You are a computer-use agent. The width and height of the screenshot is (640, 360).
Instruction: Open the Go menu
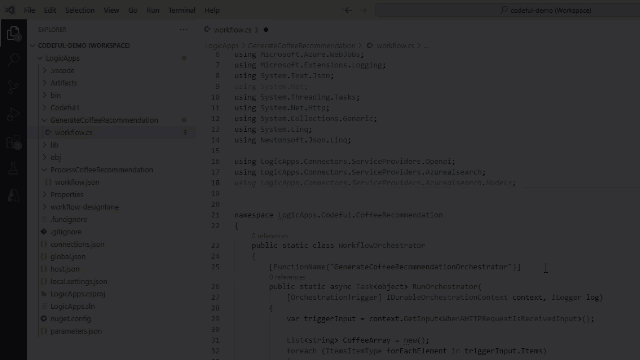coord(133,10)
